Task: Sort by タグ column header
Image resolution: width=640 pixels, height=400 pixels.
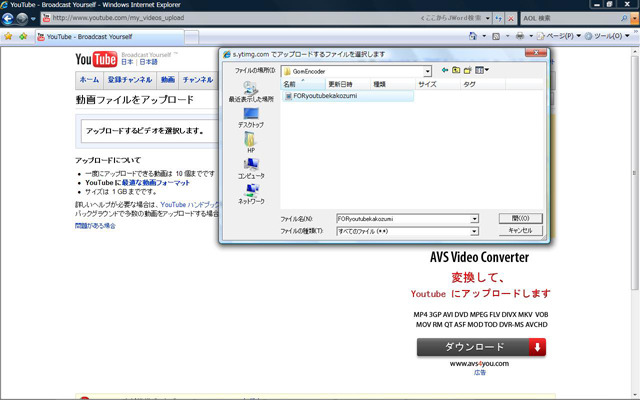Action: coord(483,84)
